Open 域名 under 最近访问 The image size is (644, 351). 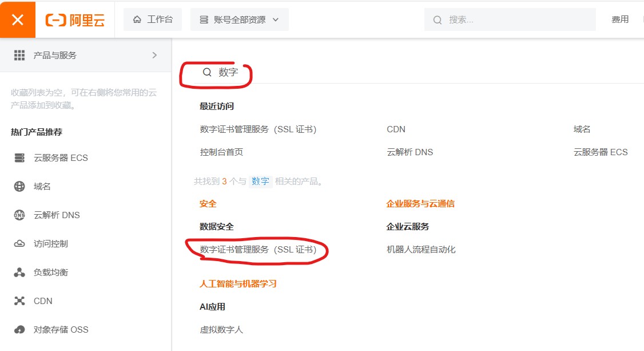pyautogui.click(x=582, y=129)
